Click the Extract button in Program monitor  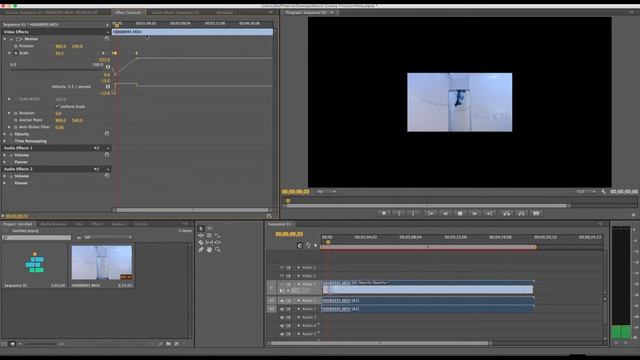tap(521, 213)
